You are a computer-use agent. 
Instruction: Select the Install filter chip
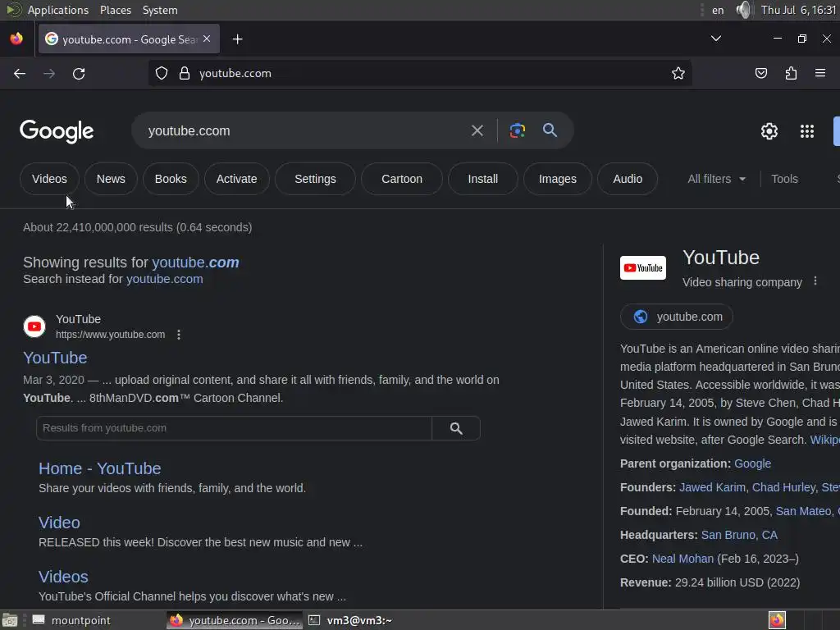(x=482, y=179)
